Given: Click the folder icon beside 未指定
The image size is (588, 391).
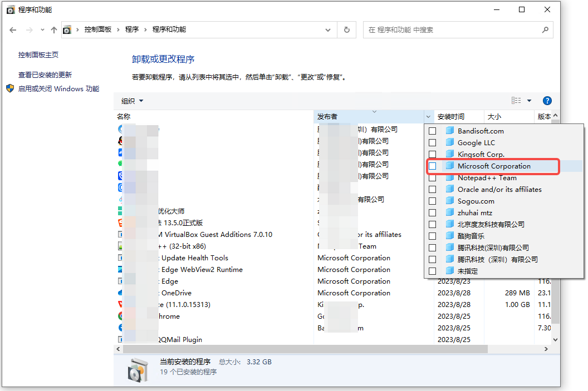Looking at the screenshot, I should 449,271.
